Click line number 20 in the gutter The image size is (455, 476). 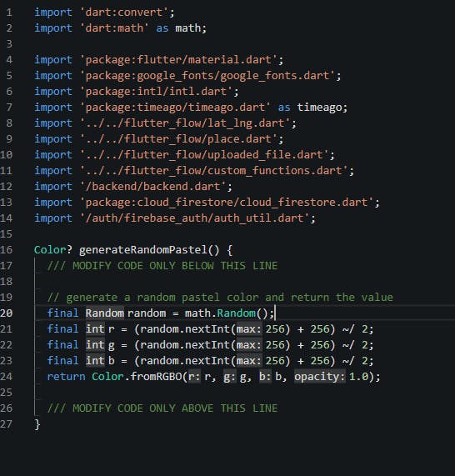7,313
